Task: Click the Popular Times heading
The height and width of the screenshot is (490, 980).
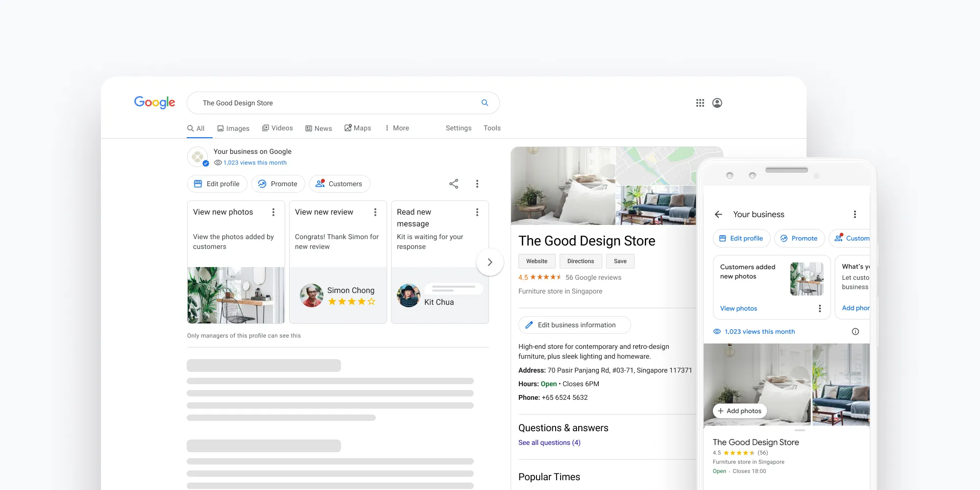Action: point(549,477)
